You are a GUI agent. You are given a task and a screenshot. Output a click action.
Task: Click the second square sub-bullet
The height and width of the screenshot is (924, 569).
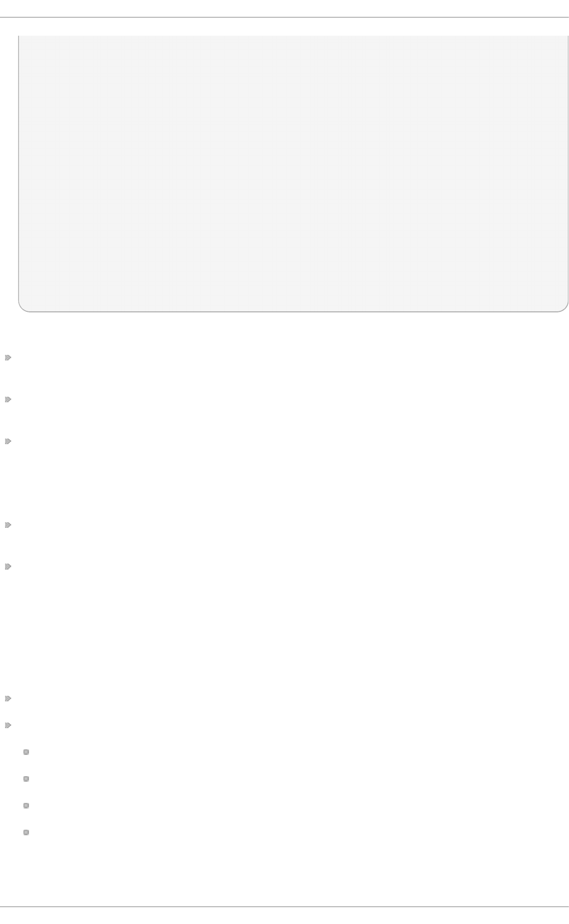[x=26, y=779]
